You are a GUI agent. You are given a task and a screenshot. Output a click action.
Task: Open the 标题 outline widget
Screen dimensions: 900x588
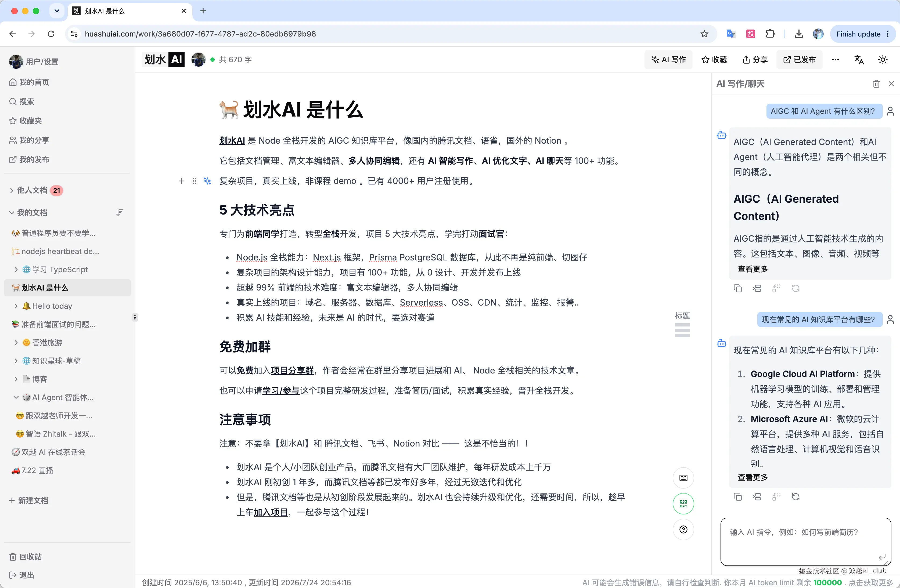coord(682,325)
